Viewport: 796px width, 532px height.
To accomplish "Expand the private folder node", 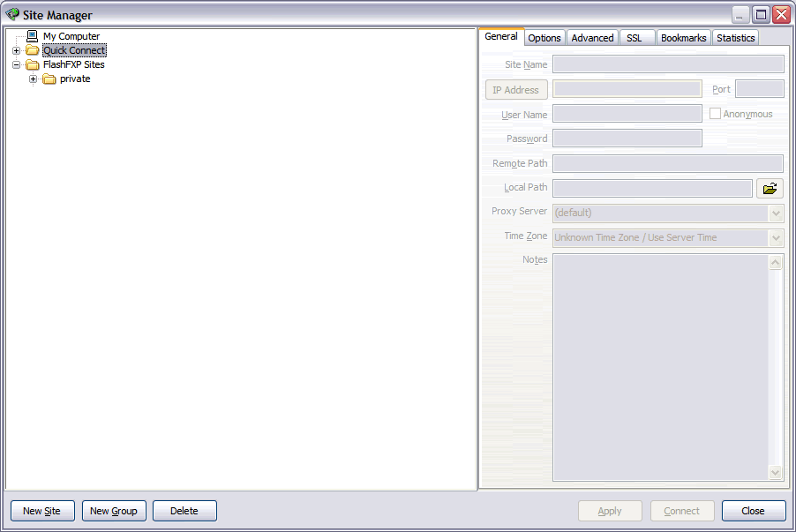I will click(34, 79).
